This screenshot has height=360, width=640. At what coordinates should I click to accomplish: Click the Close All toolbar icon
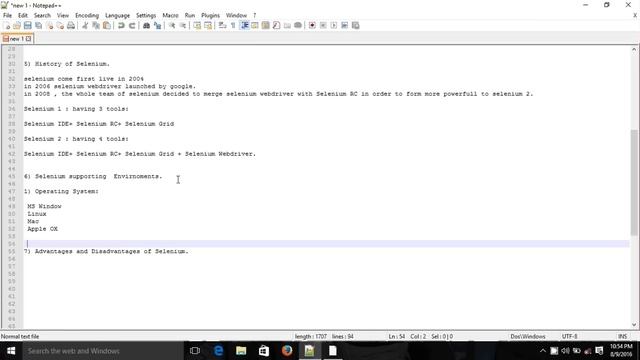pos(60,26)
